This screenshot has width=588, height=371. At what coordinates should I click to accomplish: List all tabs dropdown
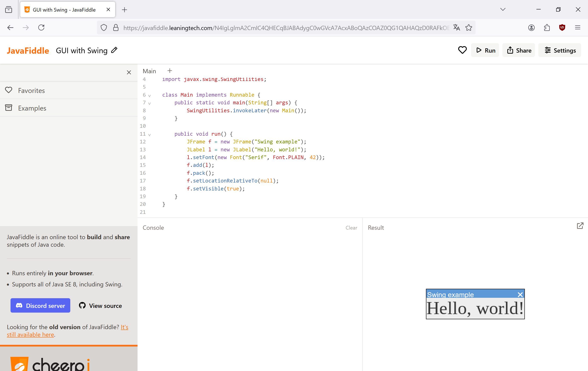502,9
